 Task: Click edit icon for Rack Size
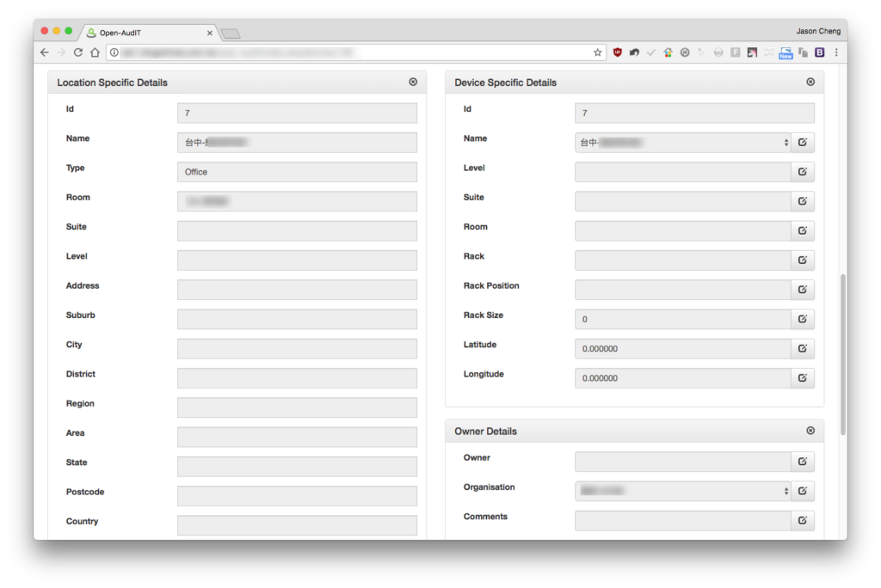coord(803,319)
